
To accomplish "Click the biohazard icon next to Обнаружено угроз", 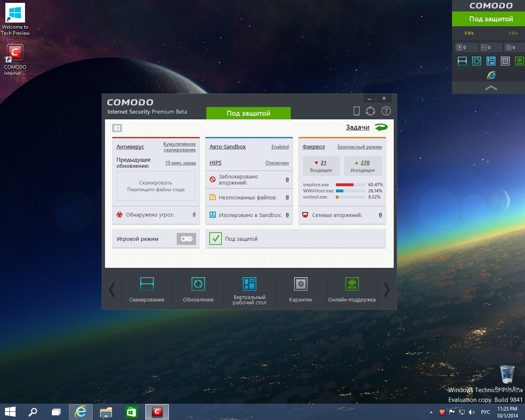I will 120,215.
